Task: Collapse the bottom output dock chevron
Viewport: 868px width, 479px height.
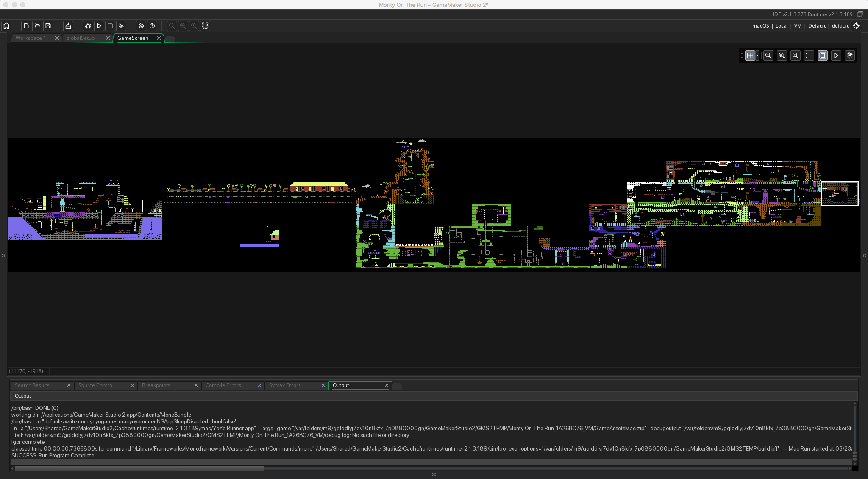Action: (434, 475)
